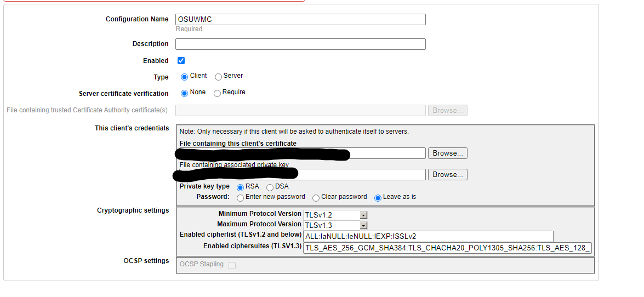
Task: Click the Cryptographic settings label
Action: 133,210
